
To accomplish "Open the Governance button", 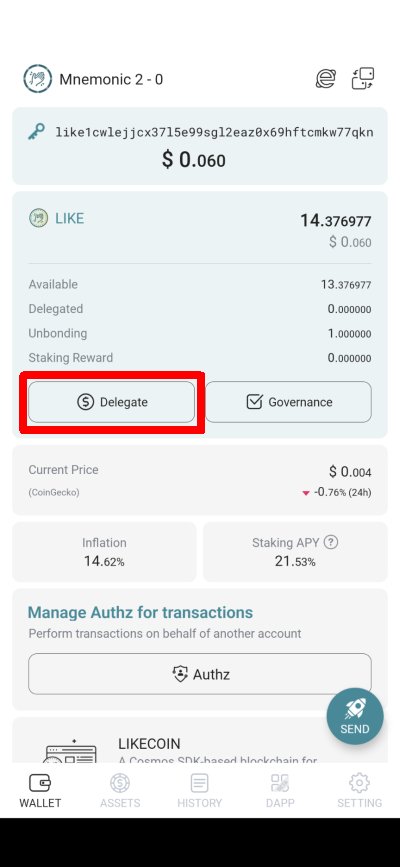I will (289, 402).
